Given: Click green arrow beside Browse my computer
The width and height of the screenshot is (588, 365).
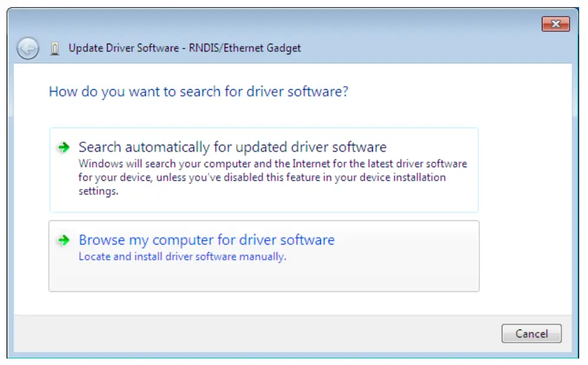Looking at the screenshot, I should coord(63,241).
